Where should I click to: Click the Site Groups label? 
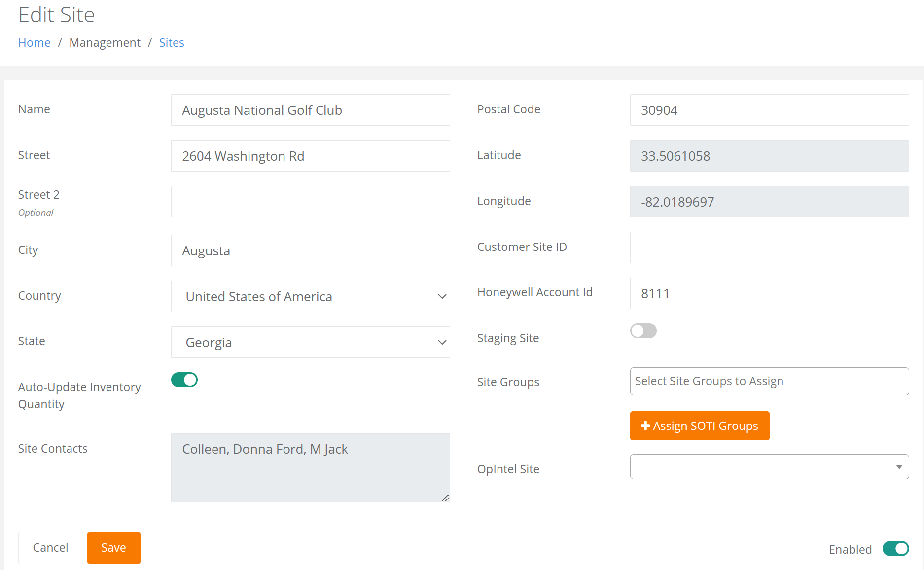tap(508, 382)
